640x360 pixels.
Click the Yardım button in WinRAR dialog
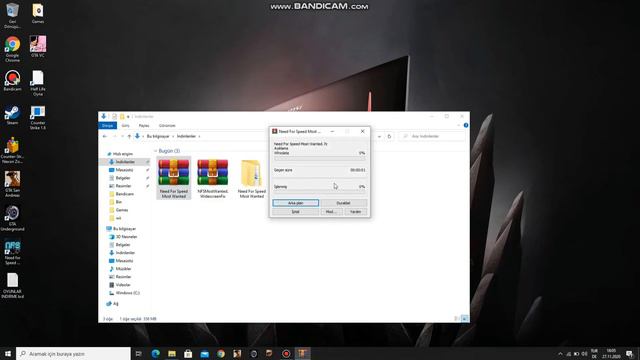[x=356, y=212]
